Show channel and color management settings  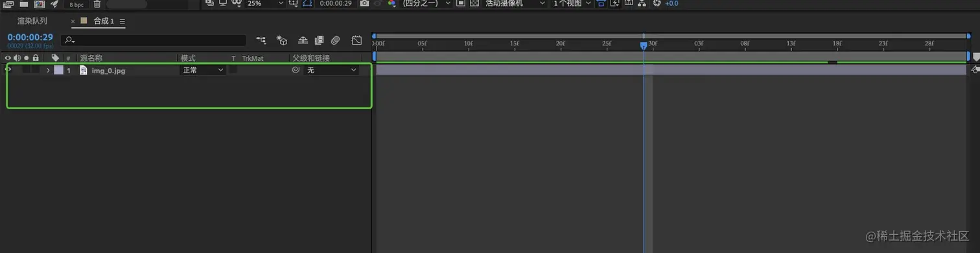pos(391,3)
